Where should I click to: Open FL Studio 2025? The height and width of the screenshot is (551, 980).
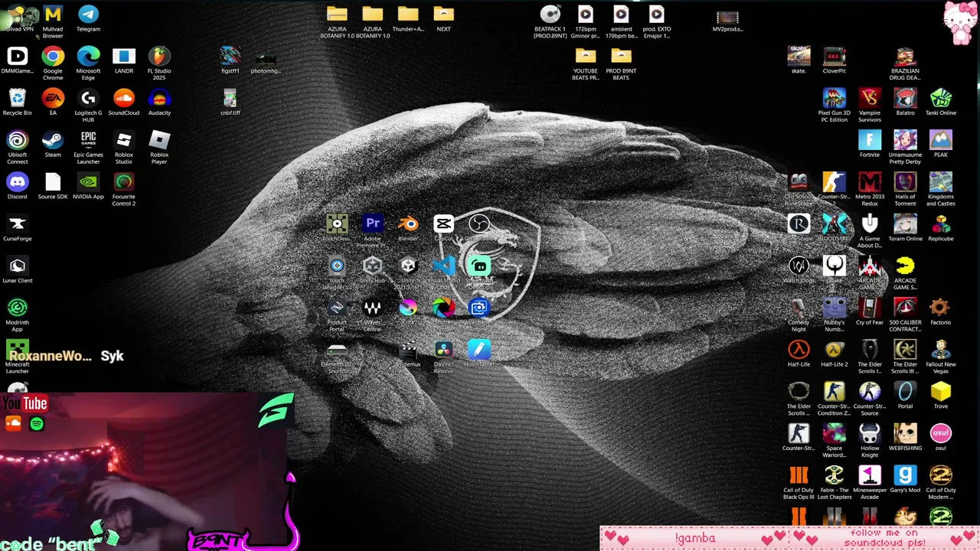coord(159,57)
